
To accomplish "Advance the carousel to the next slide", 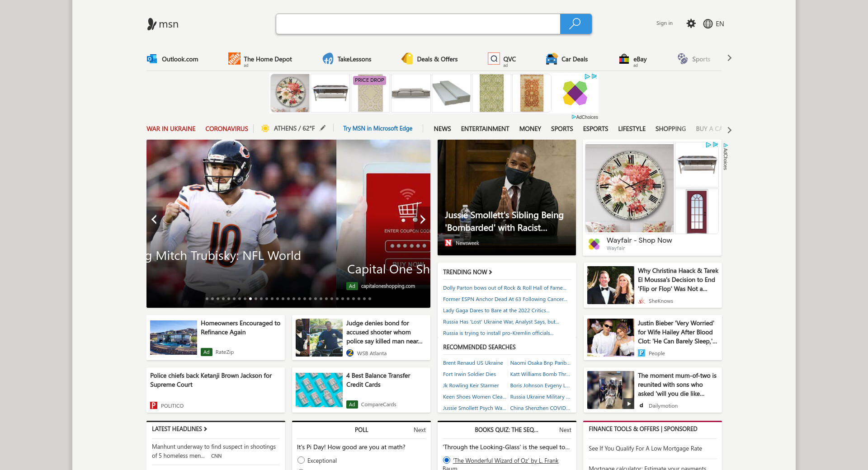I will pos(422,219).
